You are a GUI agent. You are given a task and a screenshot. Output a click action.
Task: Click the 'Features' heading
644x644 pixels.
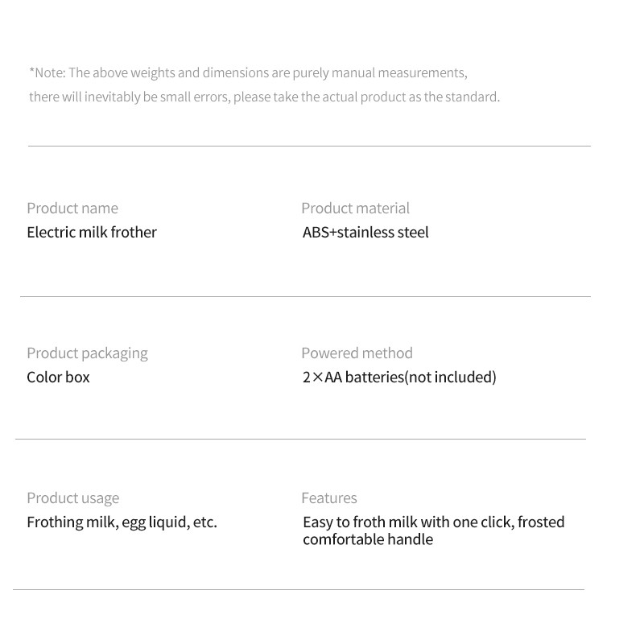point(328,498)
